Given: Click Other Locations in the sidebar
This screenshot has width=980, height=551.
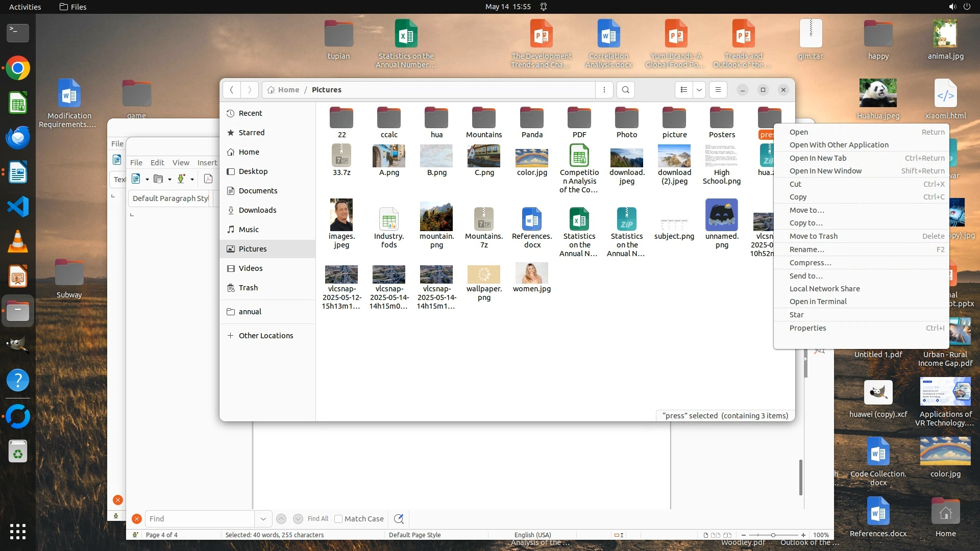Looking at the screenshot, I should pos(265,336).
